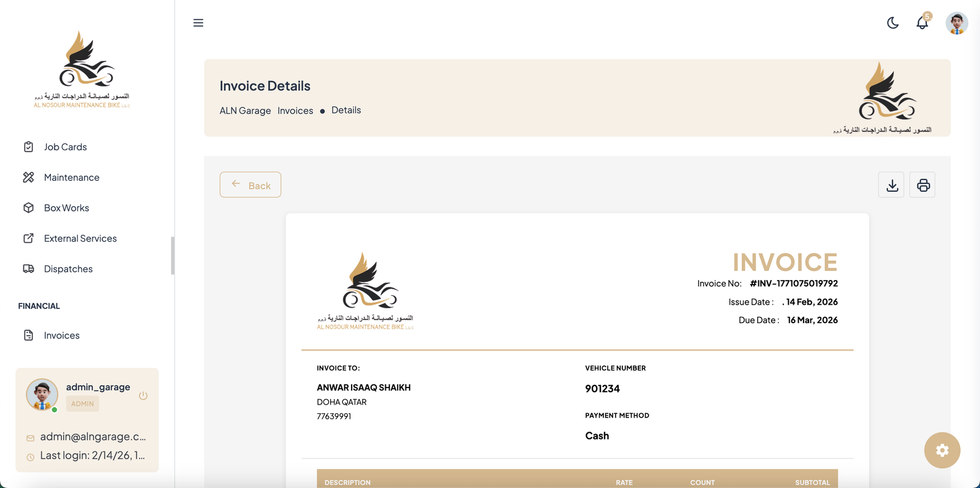Navigate to External Services
Screen dimensions: 980x488
click(80, 238)
